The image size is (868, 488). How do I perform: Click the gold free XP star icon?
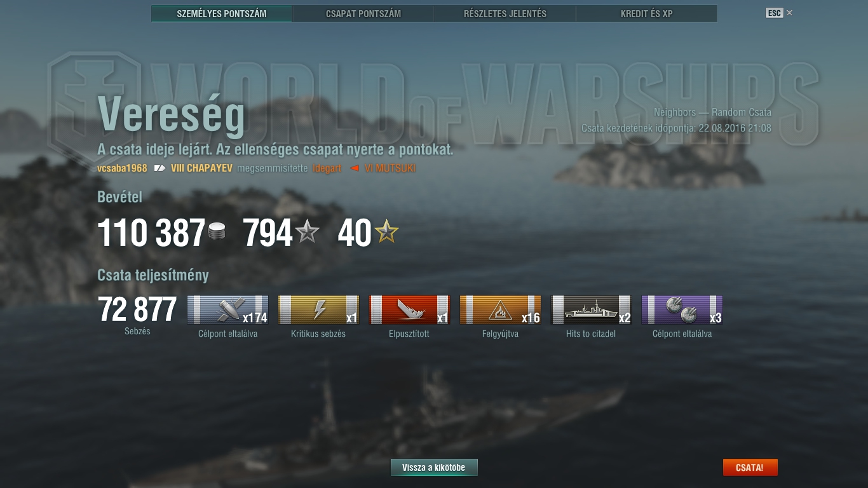pyautogui.click(x=386, y=232)
